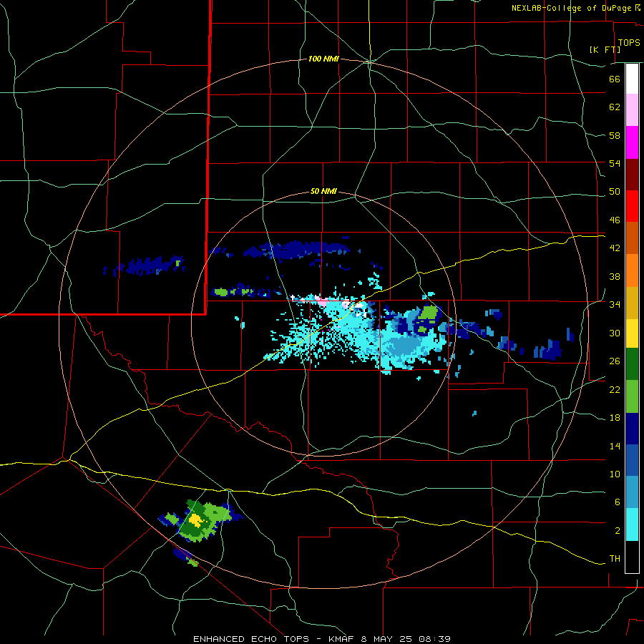Click the 10 value on the legend scale
The height and width of the screenshot is (644, 644).
[615, 474]
